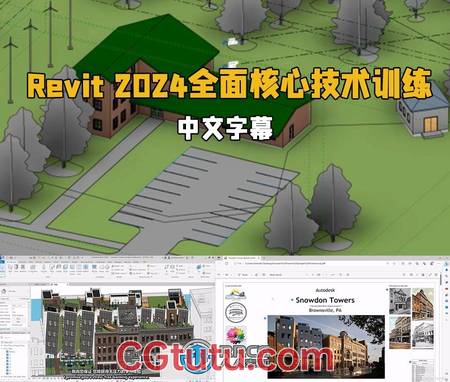Open the top-left black-and-white historical building thumbnail
The image size is (450, 382).
(x=400, y=301)
